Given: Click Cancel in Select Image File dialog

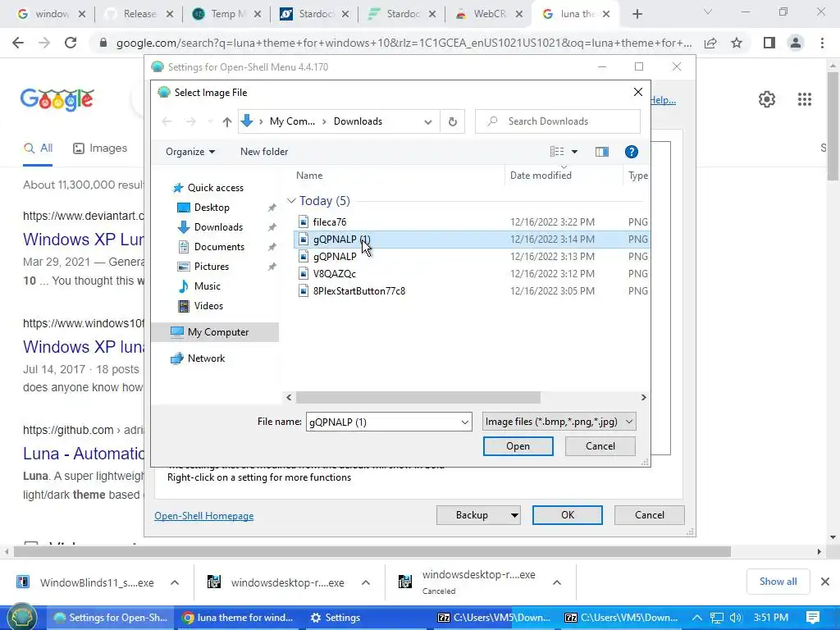Looking at the screenshot, I should click(x=600, y=446).
